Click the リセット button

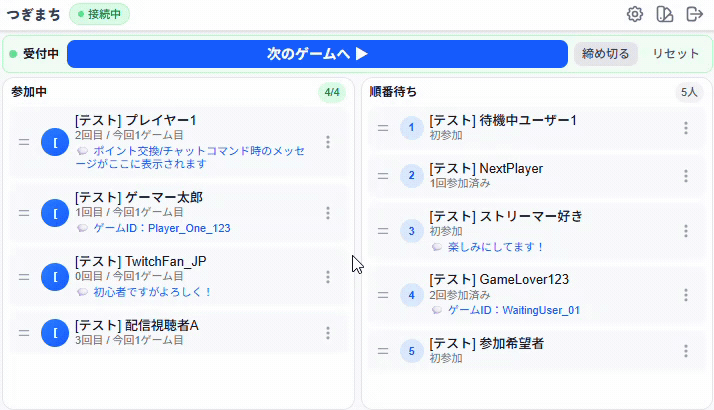pyautogui.click(x=675, y=54)
